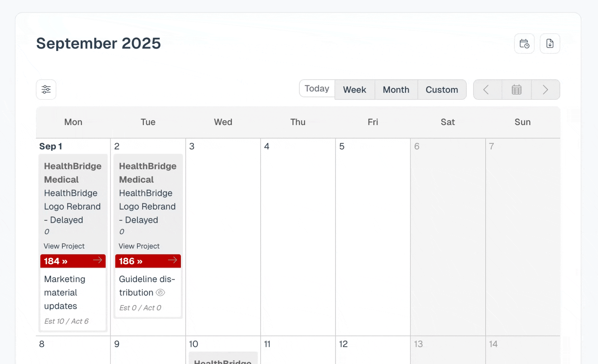The image size is (598, 364).
Task: Open View Project link on Sep 1
Action: coord(64,246)
